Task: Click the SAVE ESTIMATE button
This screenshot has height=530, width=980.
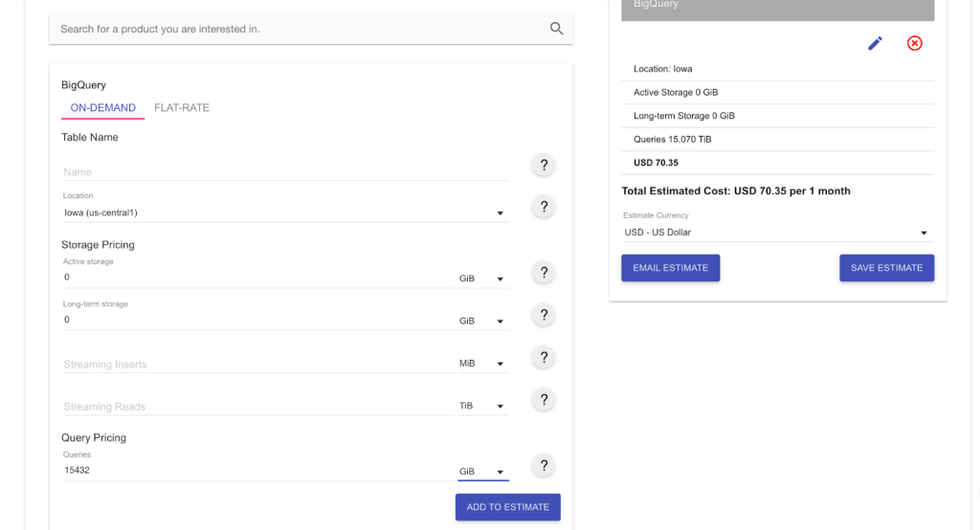Action: tap(886, 268)
